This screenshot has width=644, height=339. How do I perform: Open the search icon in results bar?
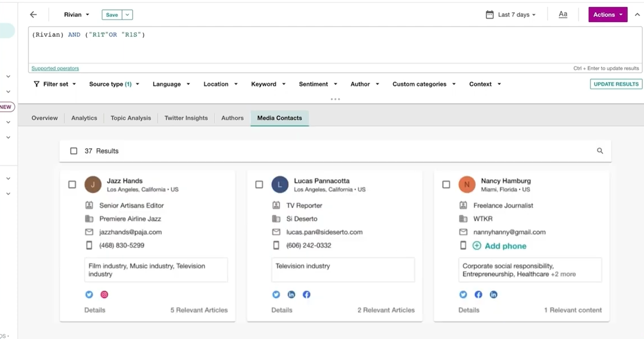pyautogui.click(x=600, y=151)
